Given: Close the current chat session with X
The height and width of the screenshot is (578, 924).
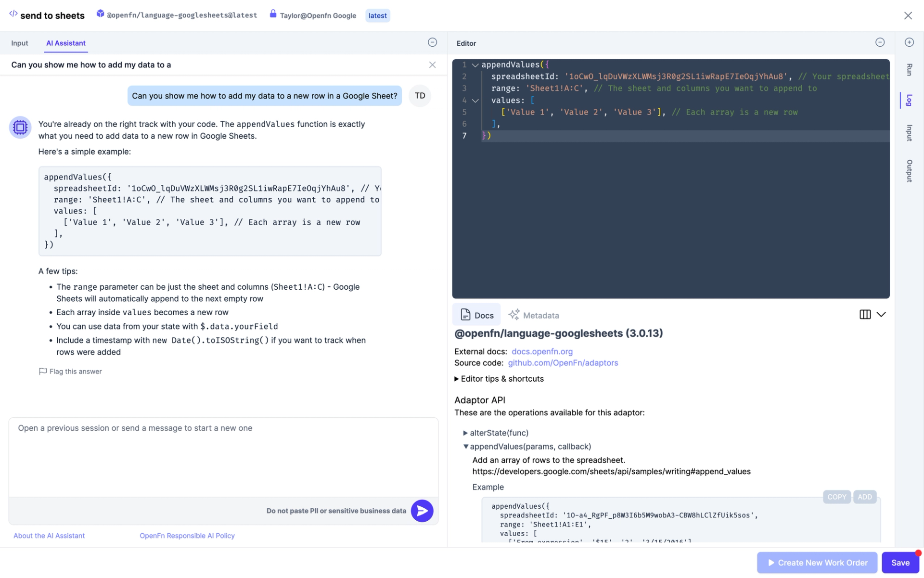Looking at the screenshot, I should 432,65.
